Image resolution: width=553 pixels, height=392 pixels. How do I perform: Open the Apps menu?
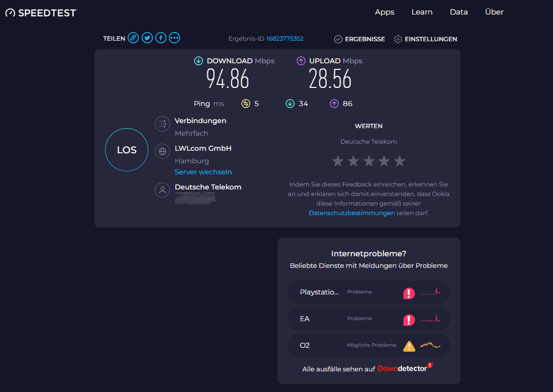(x=385, y=13)
